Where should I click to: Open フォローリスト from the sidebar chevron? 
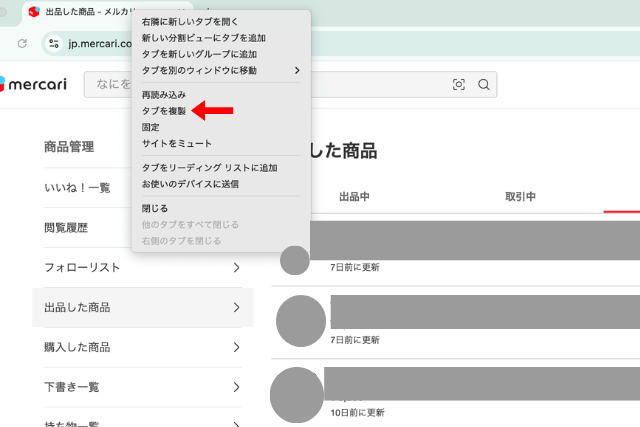point(236,268)
